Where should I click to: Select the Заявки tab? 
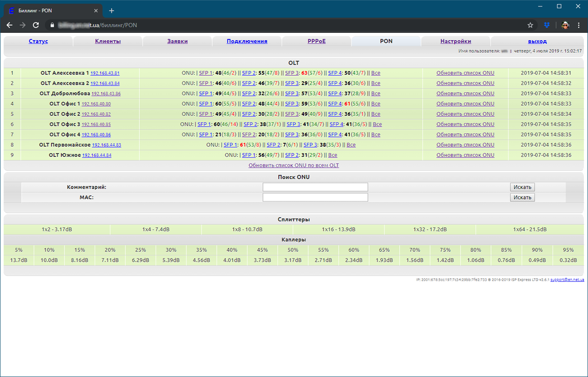coord(177,41)
